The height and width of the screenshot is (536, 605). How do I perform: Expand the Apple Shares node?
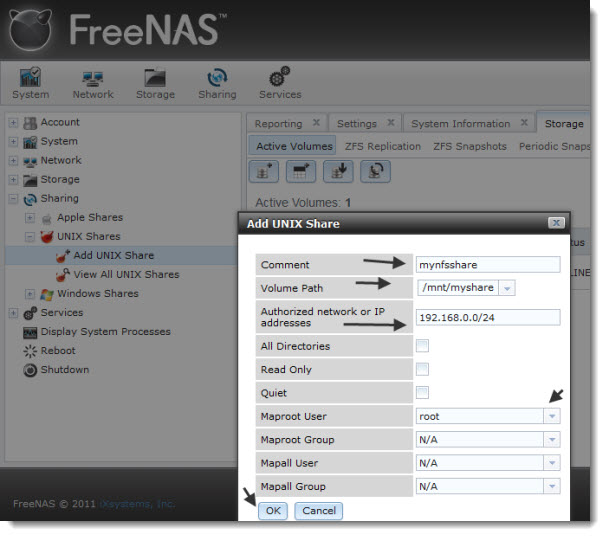[x=30, y=218]
